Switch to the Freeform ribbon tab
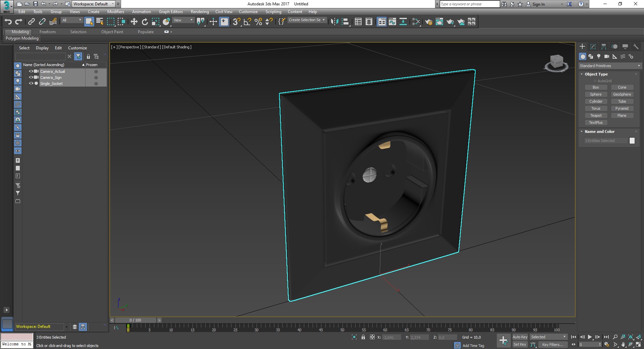 48,32
